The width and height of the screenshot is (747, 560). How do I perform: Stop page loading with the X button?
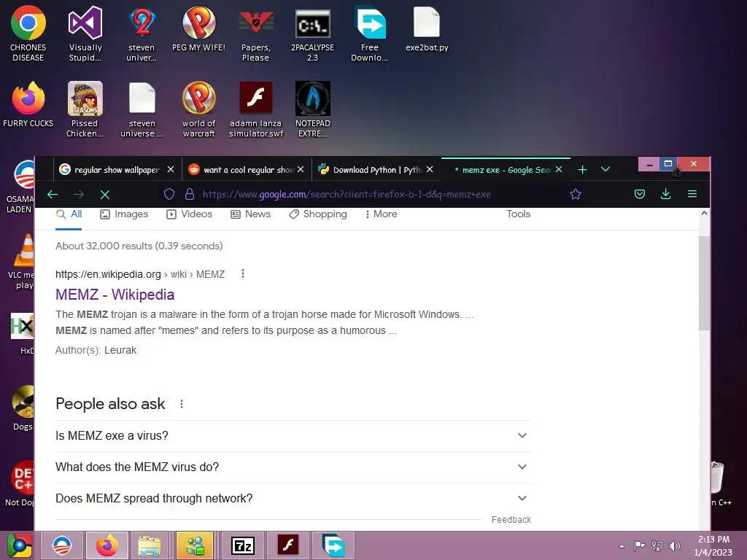[105, 194]
